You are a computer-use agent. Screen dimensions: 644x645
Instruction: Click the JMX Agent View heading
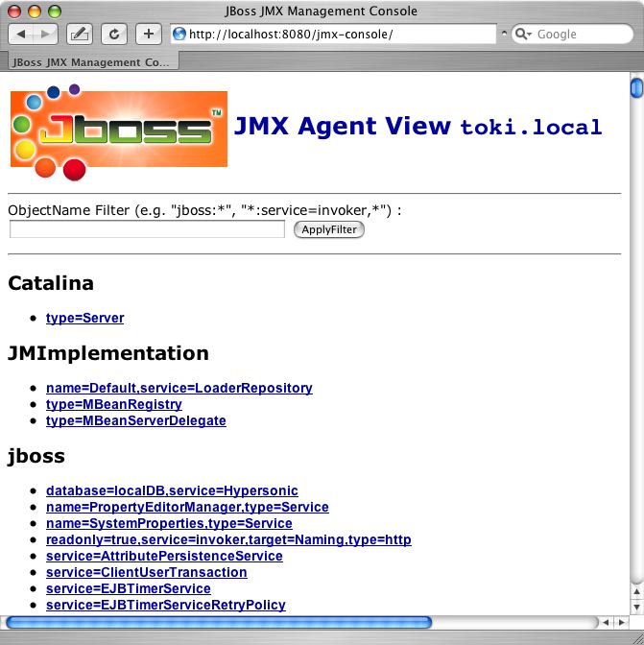(x=342, y=126)
